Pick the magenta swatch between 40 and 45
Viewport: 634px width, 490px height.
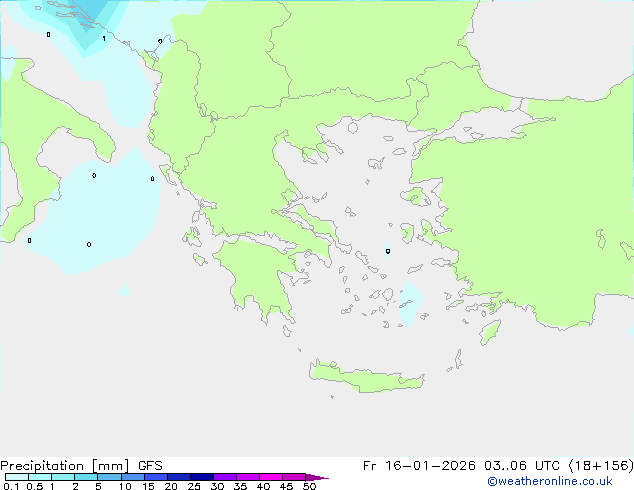[x=271, y=477]
